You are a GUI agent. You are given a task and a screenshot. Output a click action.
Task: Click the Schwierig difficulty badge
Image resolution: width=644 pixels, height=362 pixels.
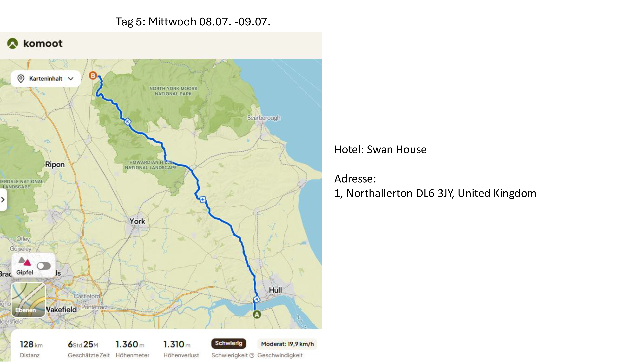point(229,343)
